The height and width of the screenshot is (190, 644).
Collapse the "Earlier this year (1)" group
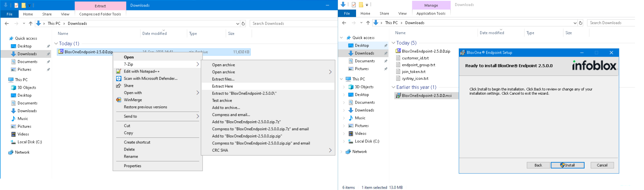393,87
